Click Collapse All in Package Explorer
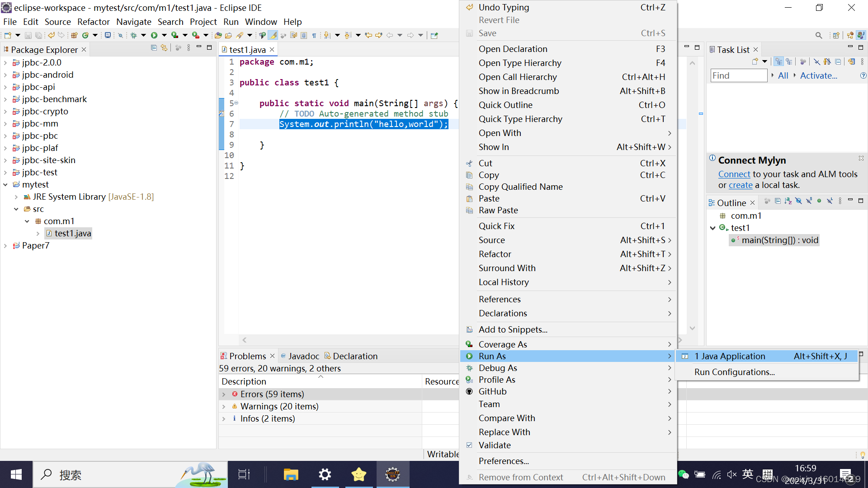This screenshot has height=488, width=868. click(154, 48)
